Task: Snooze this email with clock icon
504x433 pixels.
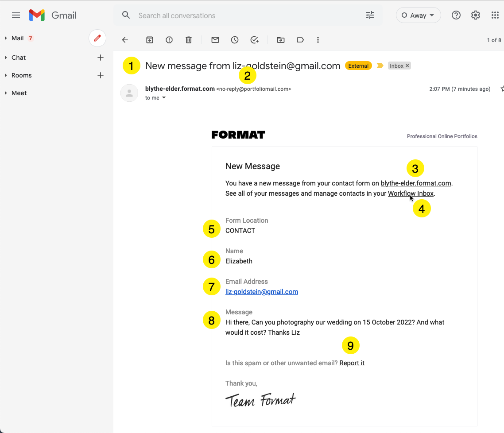Action: click(235, 40)
